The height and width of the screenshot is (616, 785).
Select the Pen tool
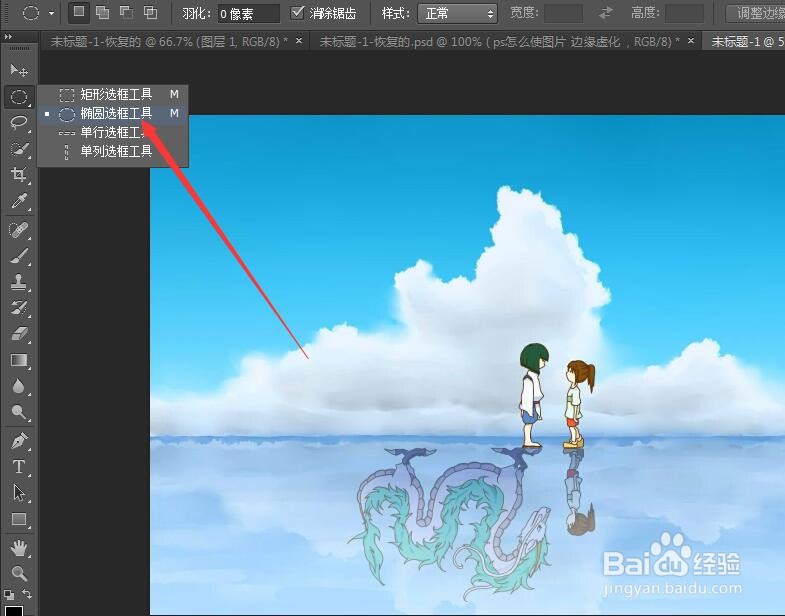[19, 441]
